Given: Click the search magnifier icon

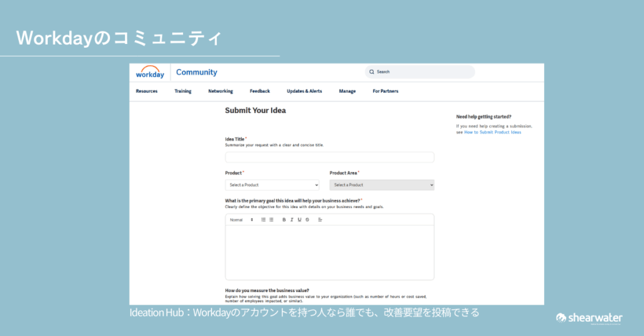Looking at the screenshot, I should [372, 72].
